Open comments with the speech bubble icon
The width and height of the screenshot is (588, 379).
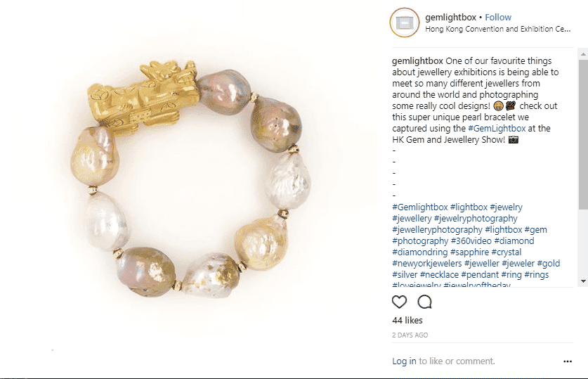424,302
